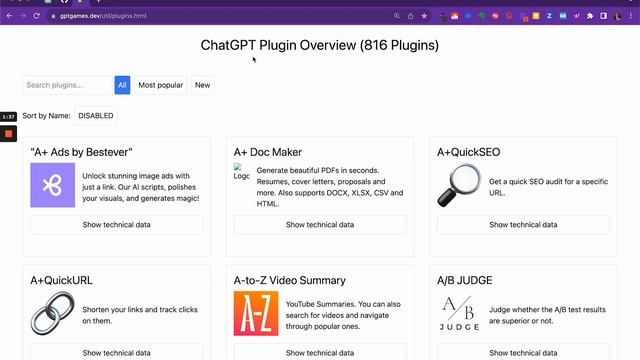Open the puzzle-piece Extensions menu
Image resolution: width=640 pixels, height=360 pixels.
[590, 16]
